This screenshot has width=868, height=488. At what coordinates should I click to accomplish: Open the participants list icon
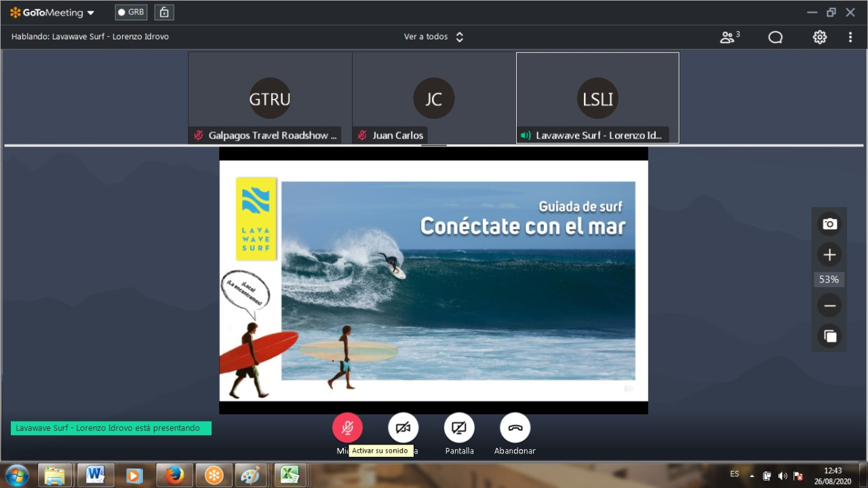[x=729, y=37]
